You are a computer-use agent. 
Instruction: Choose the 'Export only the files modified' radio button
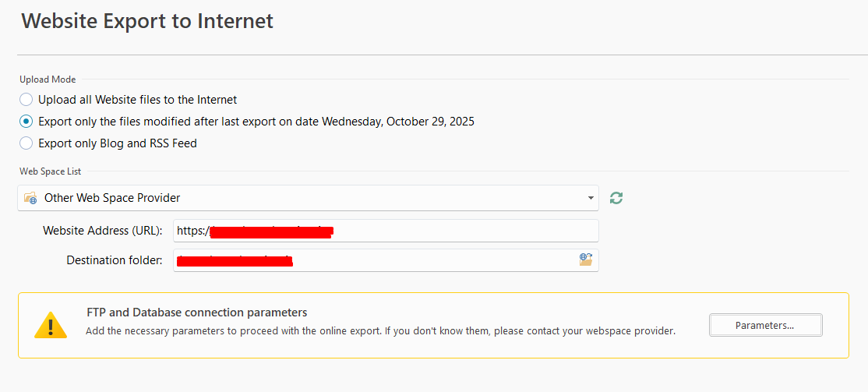click(26, 122)
